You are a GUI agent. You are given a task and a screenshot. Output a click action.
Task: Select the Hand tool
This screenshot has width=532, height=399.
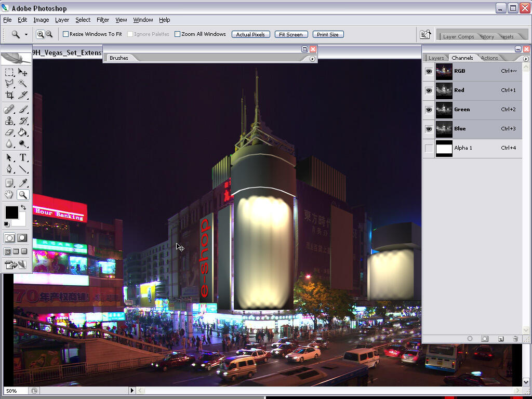pyautogui.click(x=9, y=195)
